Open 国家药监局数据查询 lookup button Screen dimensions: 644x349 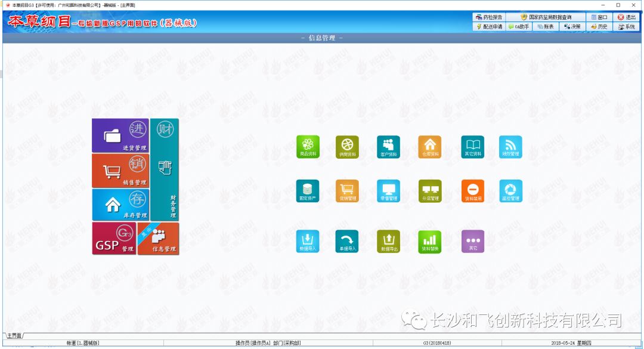pos(546,17)
